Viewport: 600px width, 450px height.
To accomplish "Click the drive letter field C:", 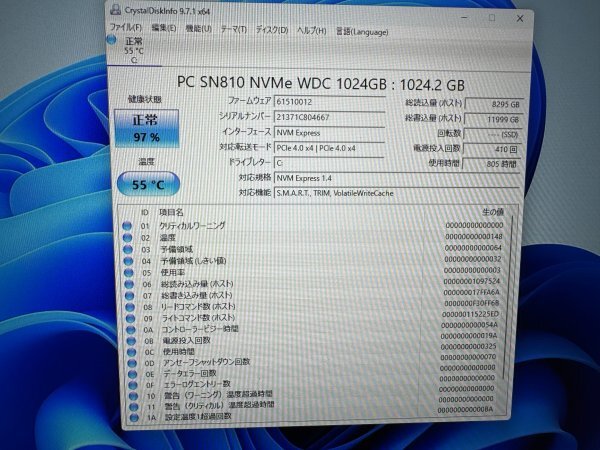I will [329, 163].
